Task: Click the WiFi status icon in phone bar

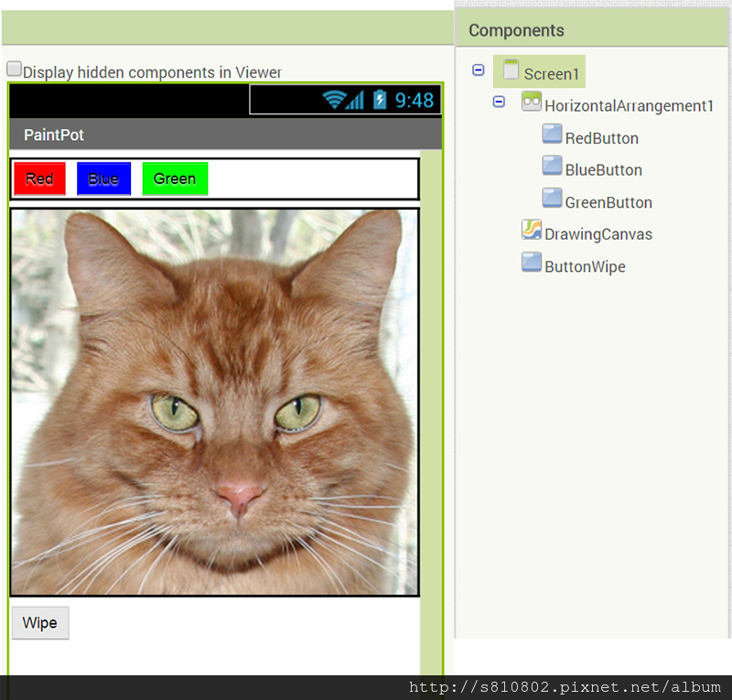Action: (x=334, y=100)
